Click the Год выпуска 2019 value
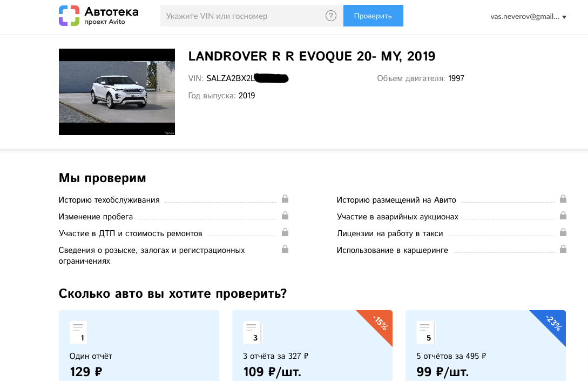This screenshot has width=588, height=381. pos(247,96)
